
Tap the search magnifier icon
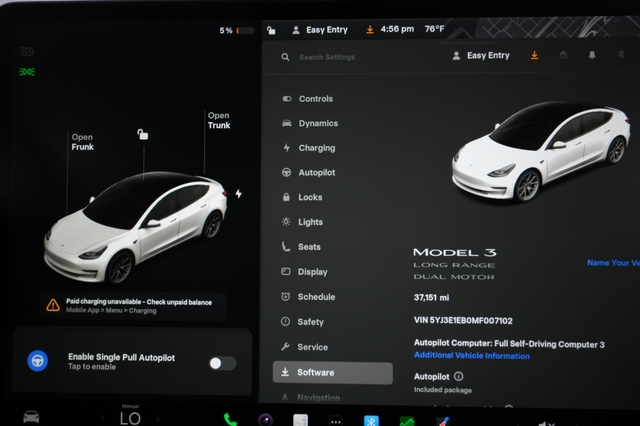click(285, 57)
